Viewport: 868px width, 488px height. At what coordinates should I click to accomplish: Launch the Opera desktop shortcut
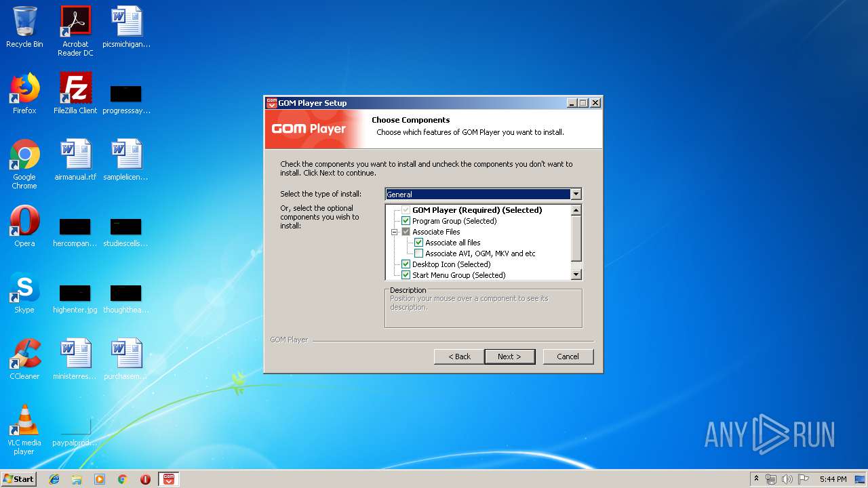(24, 226)
